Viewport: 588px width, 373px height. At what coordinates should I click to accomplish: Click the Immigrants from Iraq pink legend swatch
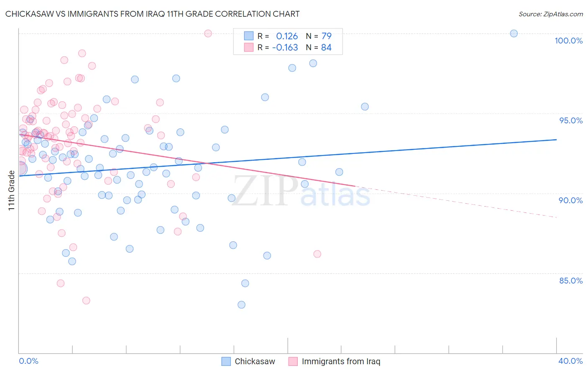point(293,362)
